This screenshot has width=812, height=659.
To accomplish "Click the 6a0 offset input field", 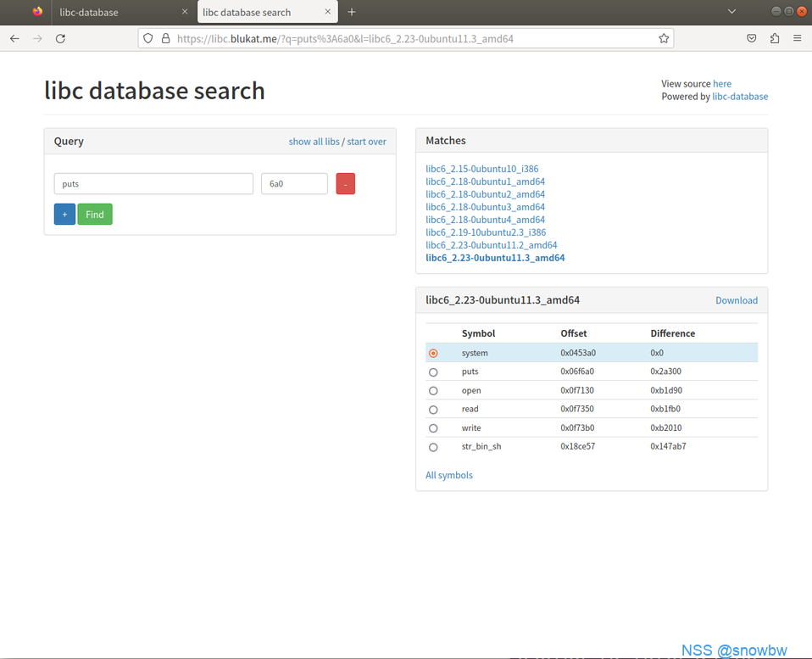I will pyautogui.click(x=294, y=183).
